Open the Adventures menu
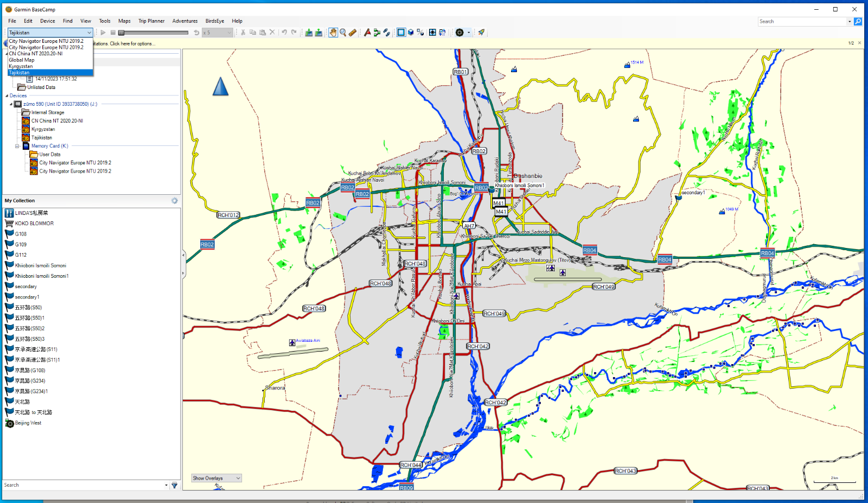 click(x=185, y=21)
